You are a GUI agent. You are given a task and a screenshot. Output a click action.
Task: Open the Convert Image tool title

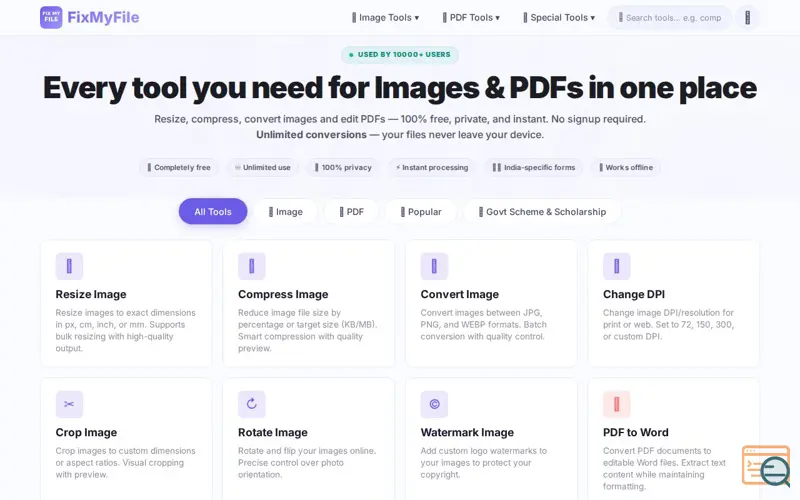[x=460, y=294]
